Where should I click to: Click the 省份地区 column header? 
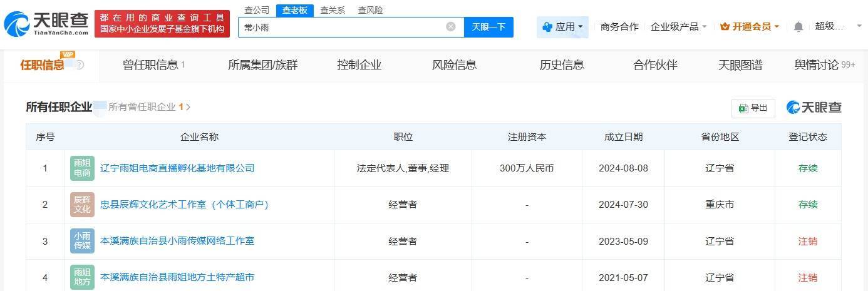[720, 137]
